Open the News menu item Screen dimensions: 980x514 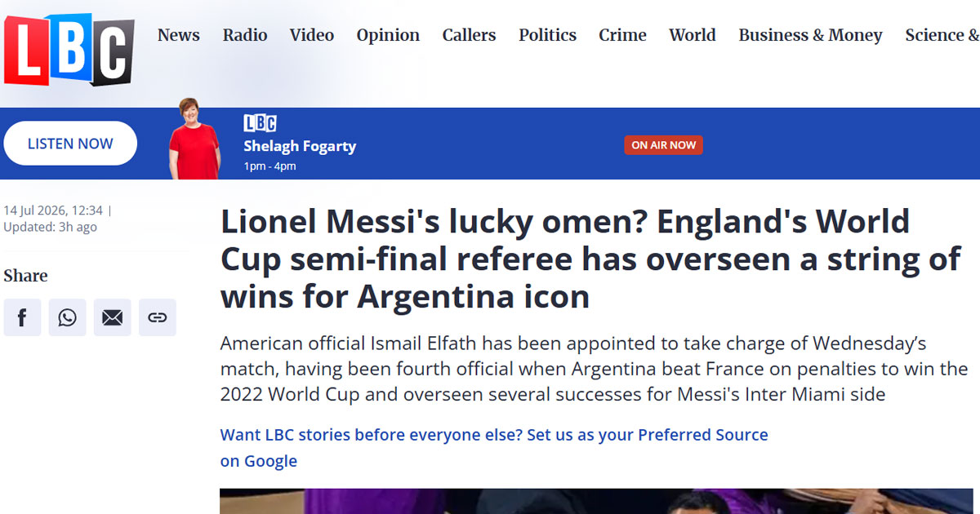pos(179,35)
